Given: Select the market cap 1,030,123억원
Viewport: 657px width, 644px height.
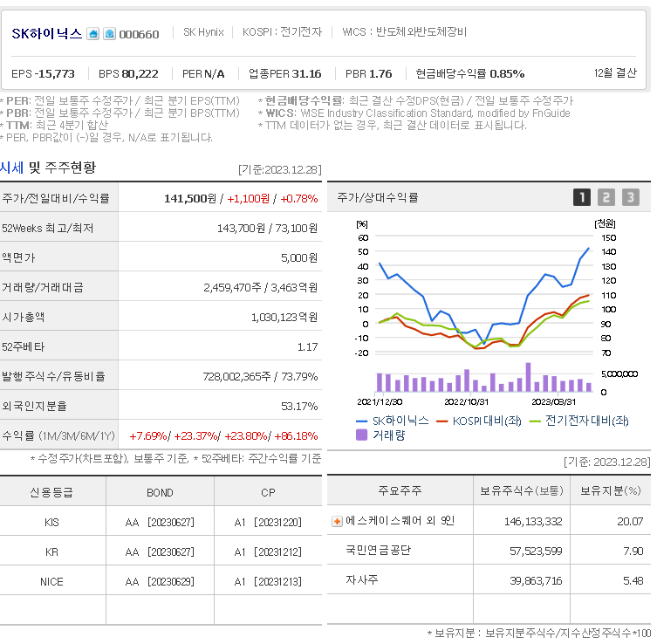Looking at the screenshot, I should 284,317.
